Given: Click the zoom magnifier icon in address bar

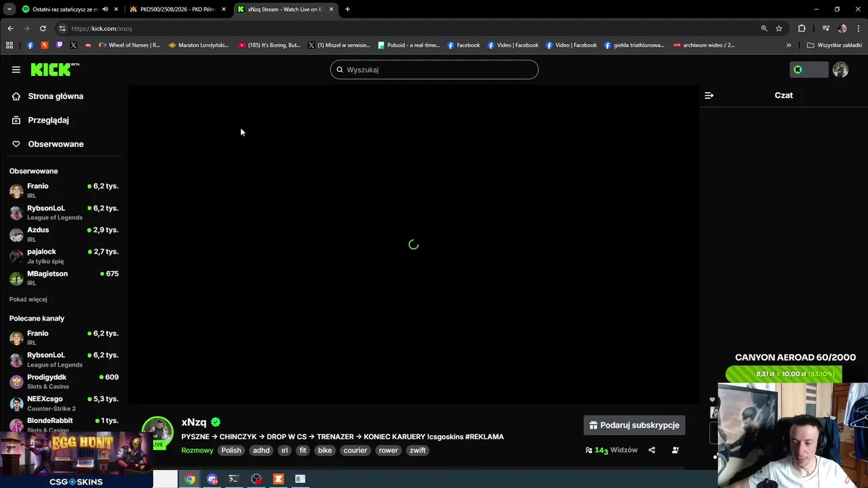Looking at the screenshot, I should [x=764, y=28].
